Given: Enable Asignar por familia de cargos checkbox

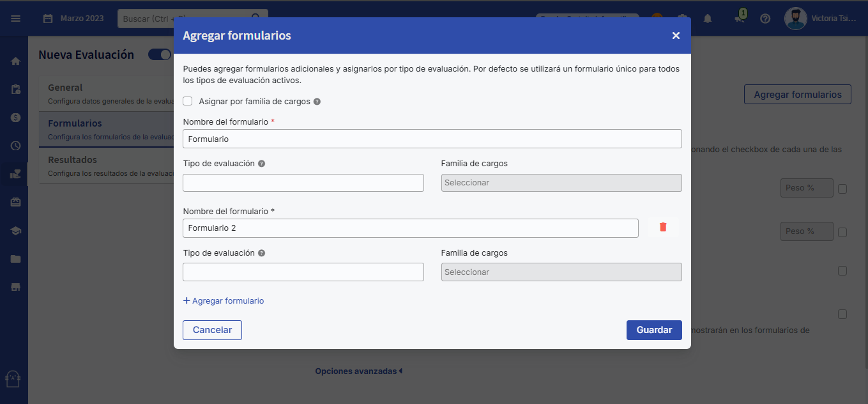Looking at the screenshot, I should (x=188, y=101).
